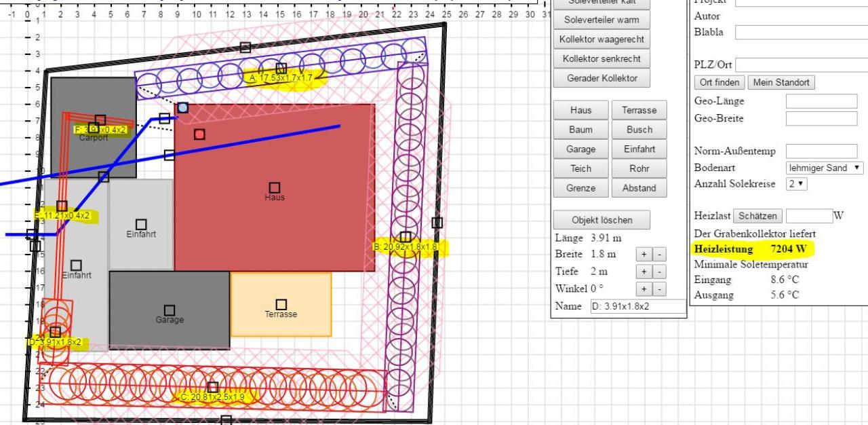Image resolution: width=868 pixels, height=425 pixels.
Task: Place a Baum on the plan
Action: tap(580, 130)
